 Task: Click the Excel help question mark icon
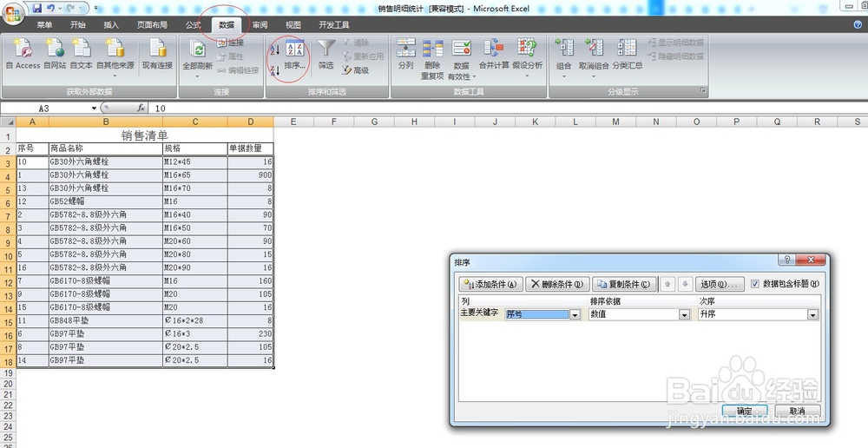(858, 24)
